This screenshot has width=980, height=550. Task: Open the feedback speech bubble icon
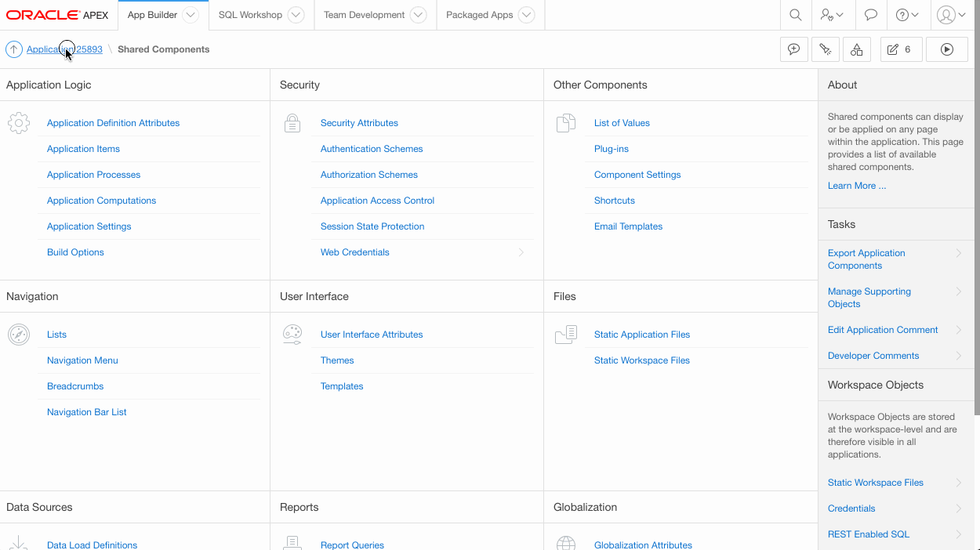870,15
